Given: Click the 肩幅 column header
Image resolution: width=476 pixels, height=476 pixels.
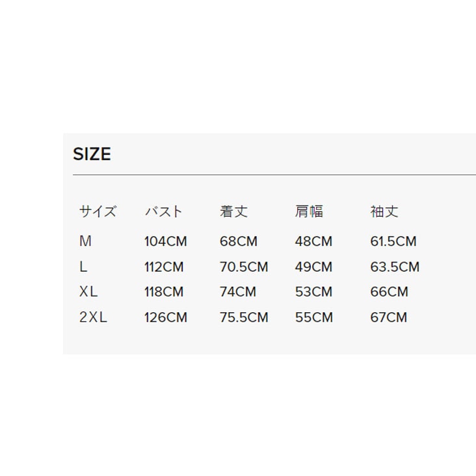Looking at the screenshot, I should click(x=309, y=211).
